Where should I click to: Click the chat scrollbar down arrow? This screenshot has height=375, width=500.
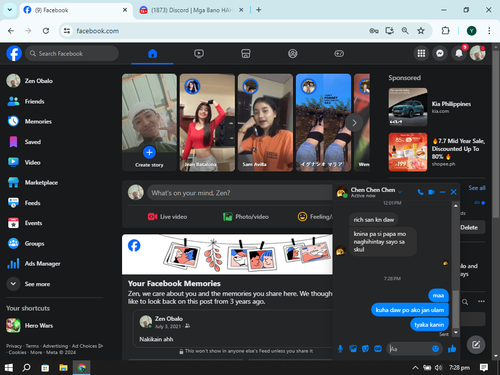pyautogui.click(x=456, y=332)
